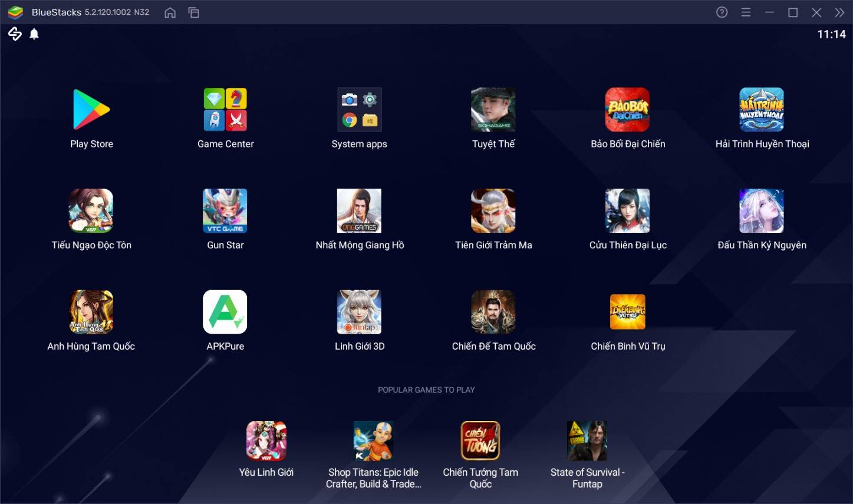Viewport: 853px width, 504px height.
Task: Open the APKPure app
Action: 225,312
